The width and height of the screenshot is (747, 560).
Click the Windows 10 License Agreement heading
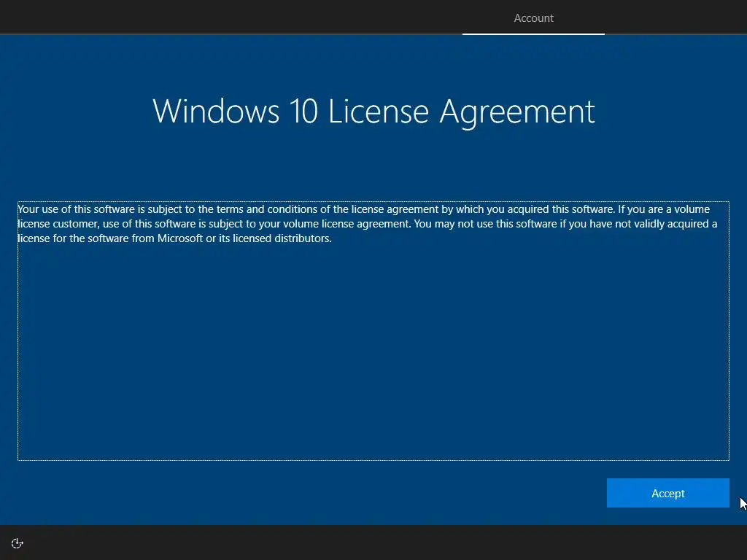(x=373, y=112)
